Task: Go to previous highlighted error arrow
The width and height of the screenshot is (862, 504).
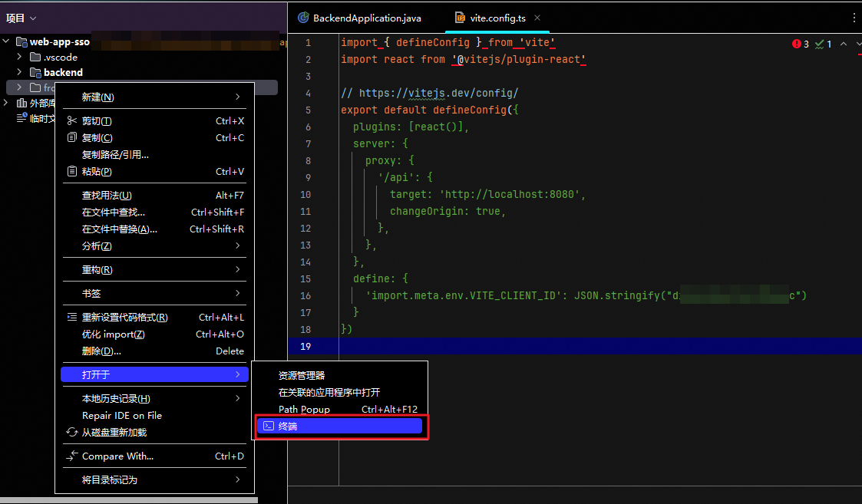Action: [x=844, y=44]
